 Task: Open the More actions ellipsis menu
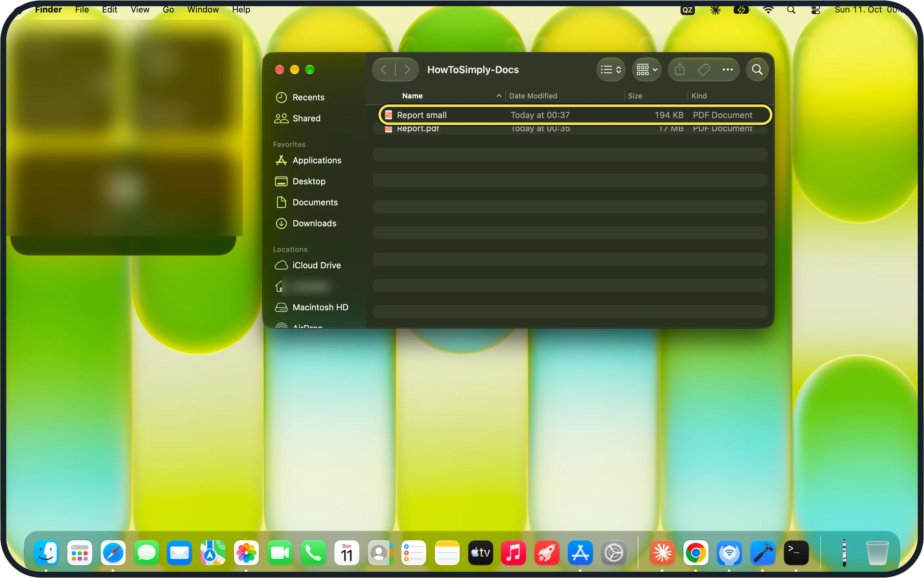727,70
